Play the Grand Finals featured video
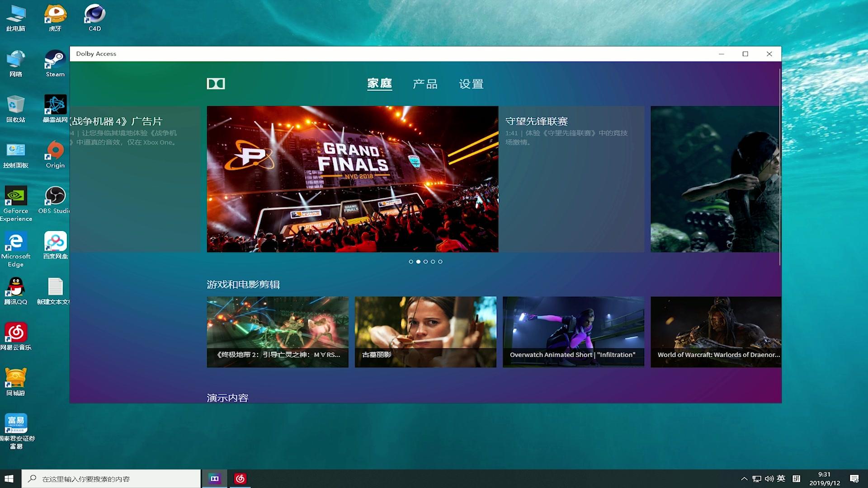 pyautogui.click(x=353, y=179)
